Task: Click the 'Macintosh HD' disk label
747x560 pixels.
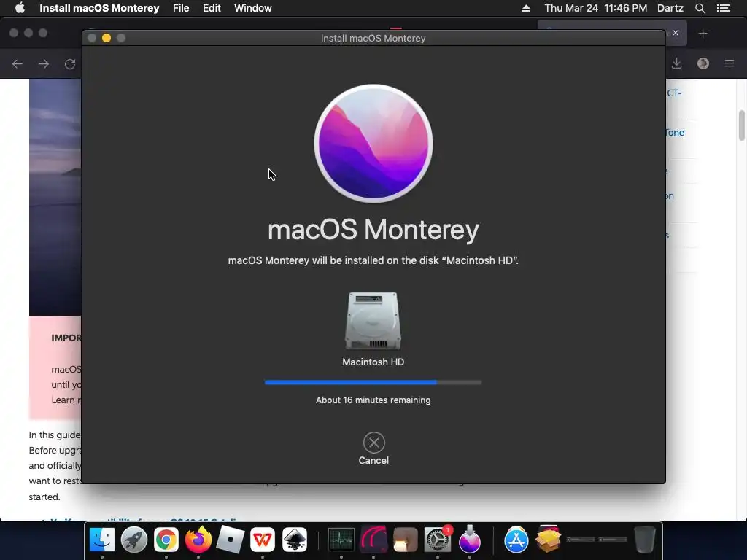Action: (x=373, y=362)
